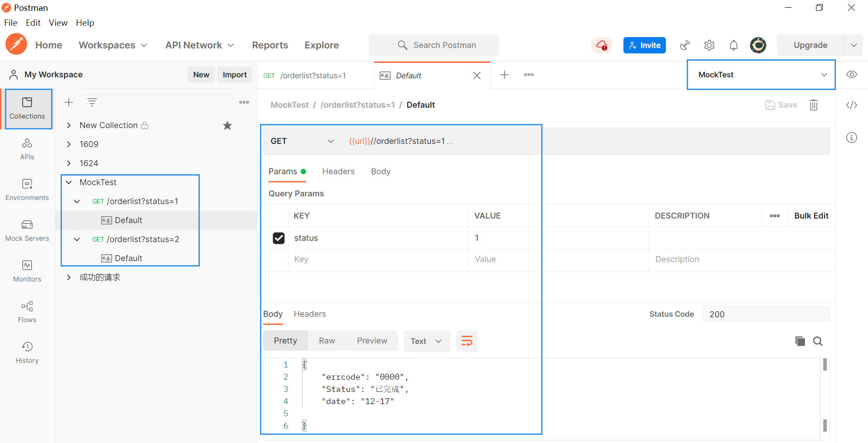This screenshot has height=443, width=868.
Task: Open the code snippet panel icon
Action: [852, 105]
